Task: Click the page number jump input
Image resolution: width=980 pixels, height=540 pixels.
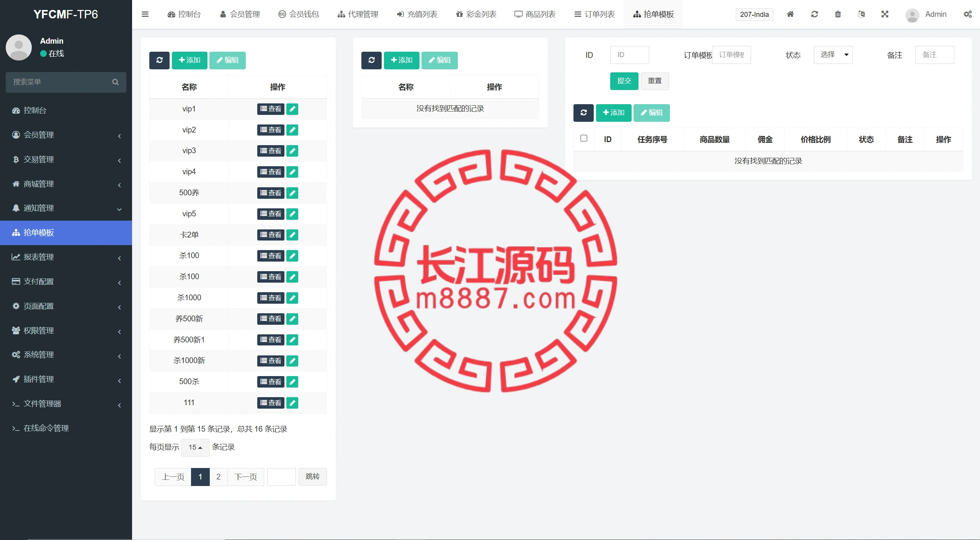Action: [281, 477]
